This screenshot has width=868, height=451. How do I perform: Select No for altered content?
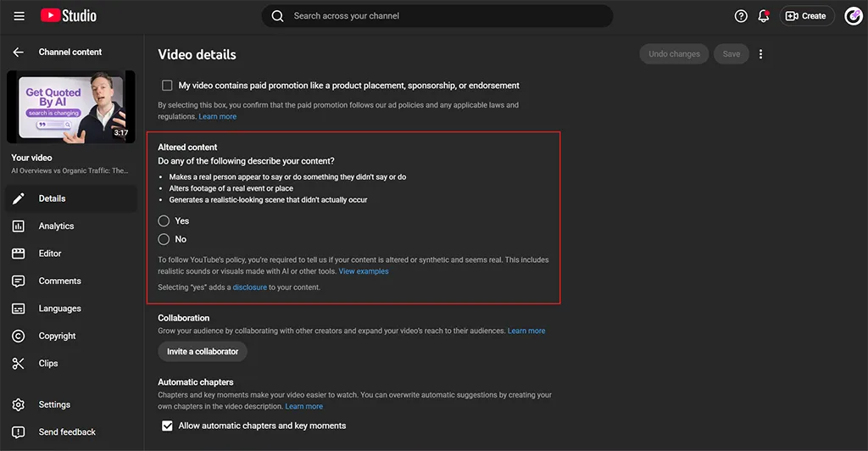[x=164, y=239]
